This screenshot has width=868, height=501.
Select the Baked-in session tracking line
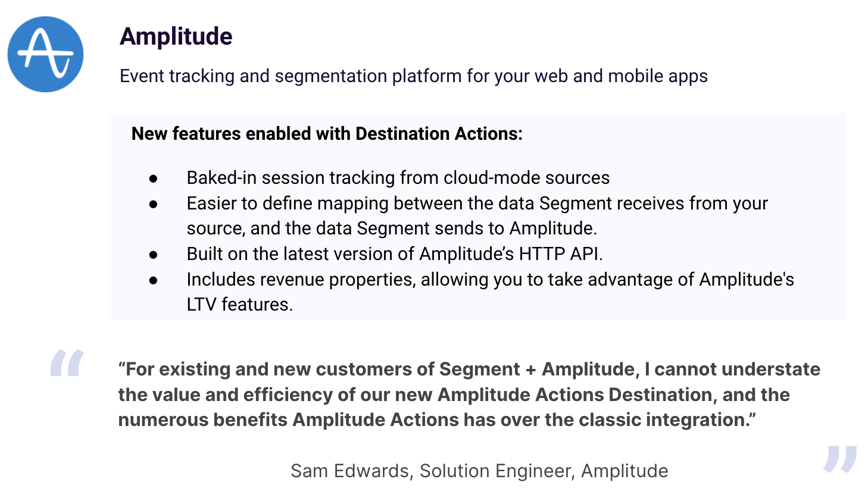(x=398, y=178)
